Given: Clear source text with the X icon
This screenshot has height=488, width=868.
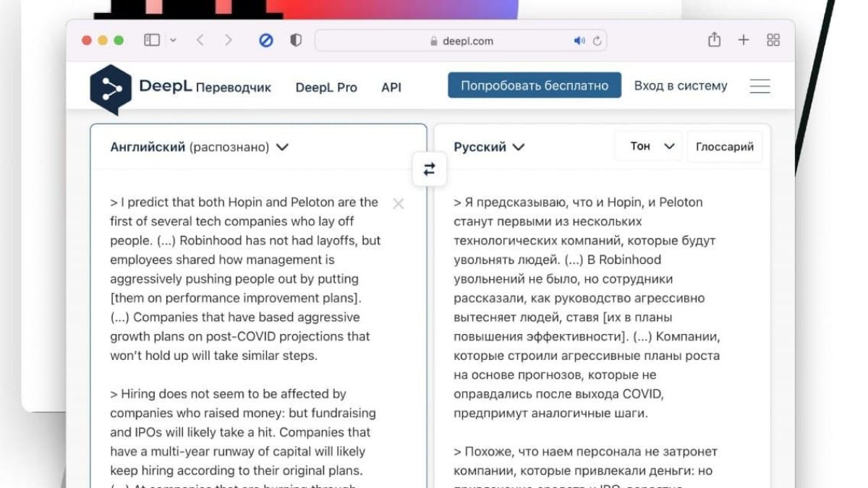Looking at the screenshot, I should [399, 204].
